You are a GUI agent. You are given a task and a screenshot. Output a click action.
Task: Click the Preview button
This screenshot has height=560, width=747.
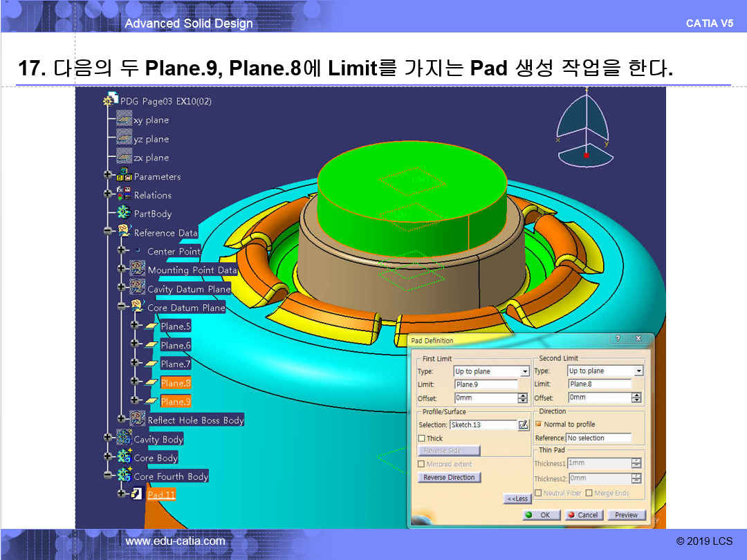[x=626, y=515]
